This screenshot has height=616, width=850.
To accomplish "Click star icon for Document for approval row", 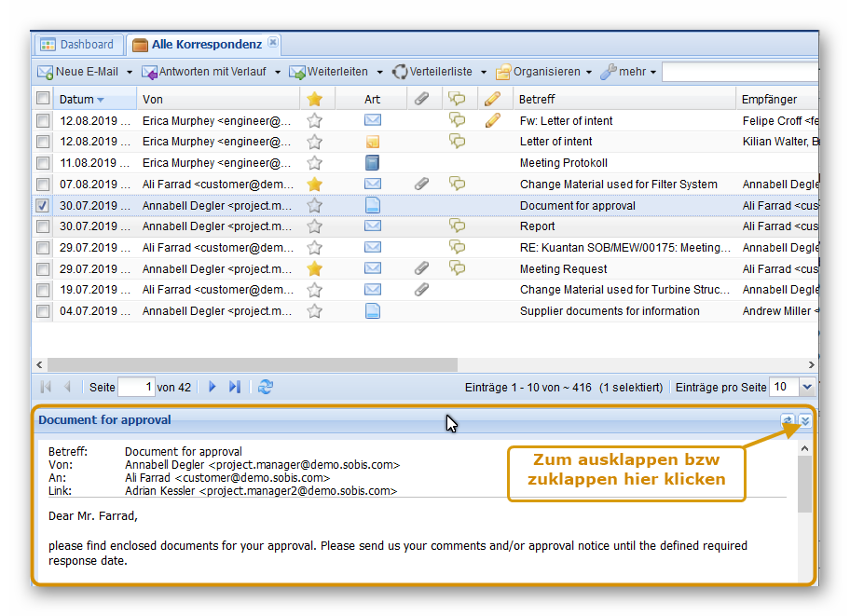I will tap(315, 205).
